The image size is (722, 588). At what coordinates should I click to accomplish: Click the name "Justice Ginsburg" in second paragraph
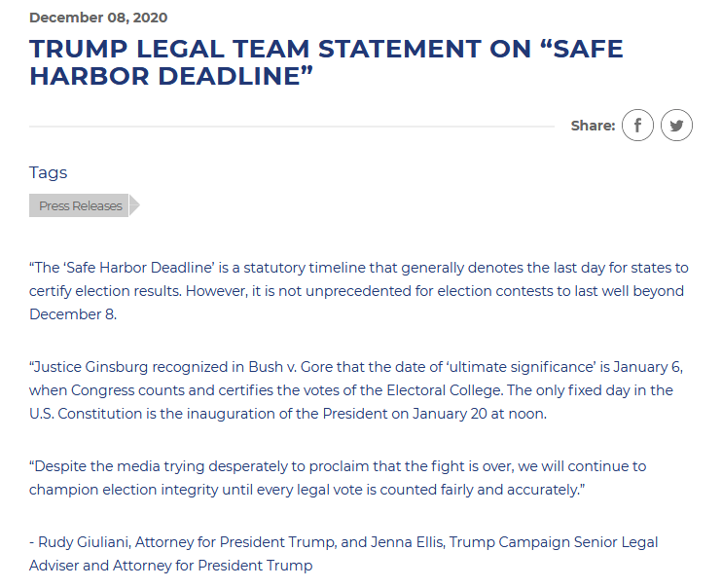[91, 367]
